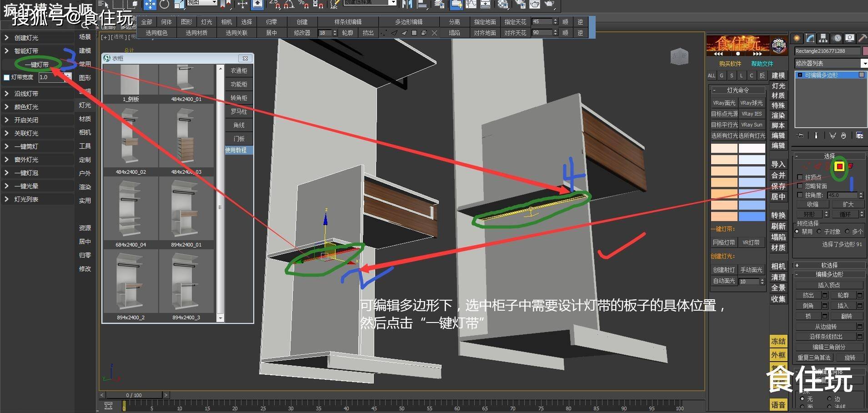Image resolution: width=868 pixels, height=413 pixels.
Task: Pick the object color swatch beside name field
Action: (865, 51)
